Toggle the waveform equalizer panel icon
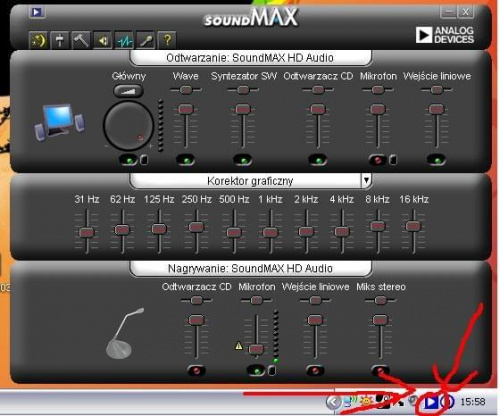The width and height of the screenshot is (500, 416). pyautogui.click(x=124, y=41)
